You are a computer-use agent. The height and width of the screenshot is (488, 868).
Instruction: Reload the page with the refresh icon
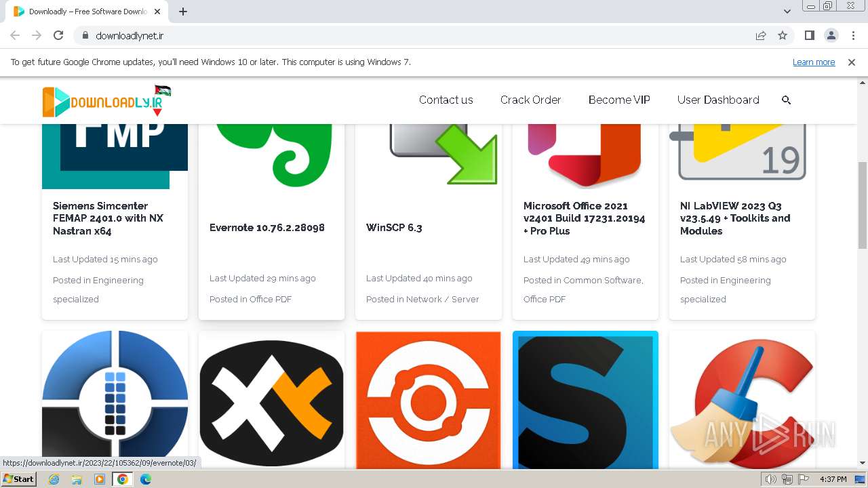tap(58, 35)
